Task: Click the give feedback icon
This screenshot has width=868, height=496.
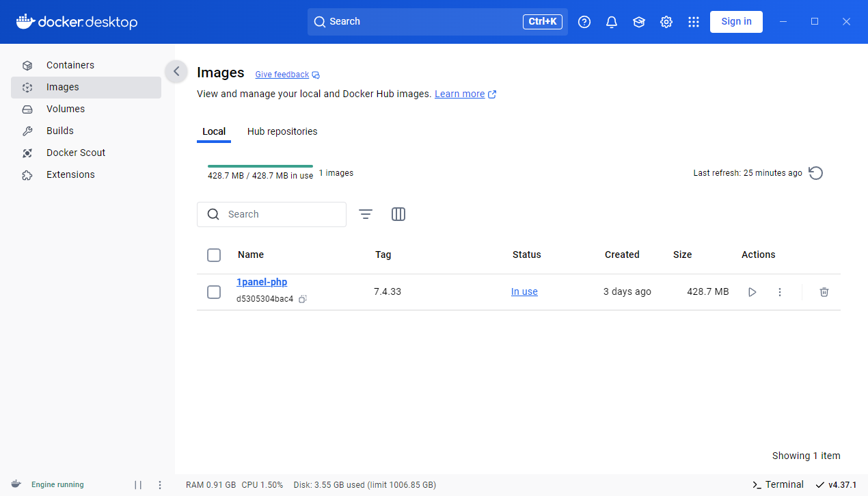Action: [x=316, y=75]
